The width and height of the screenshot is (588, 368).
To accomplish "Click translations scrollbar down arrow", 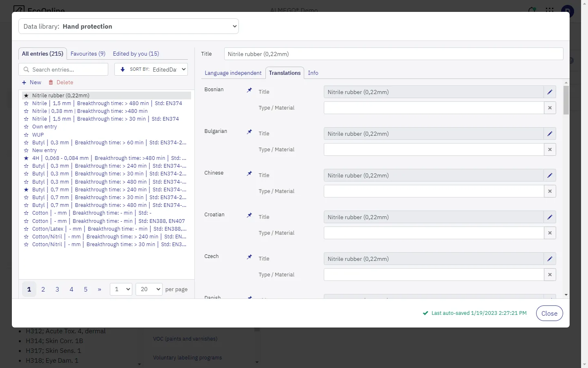I will pyautogui.click(x=566, y=294).
